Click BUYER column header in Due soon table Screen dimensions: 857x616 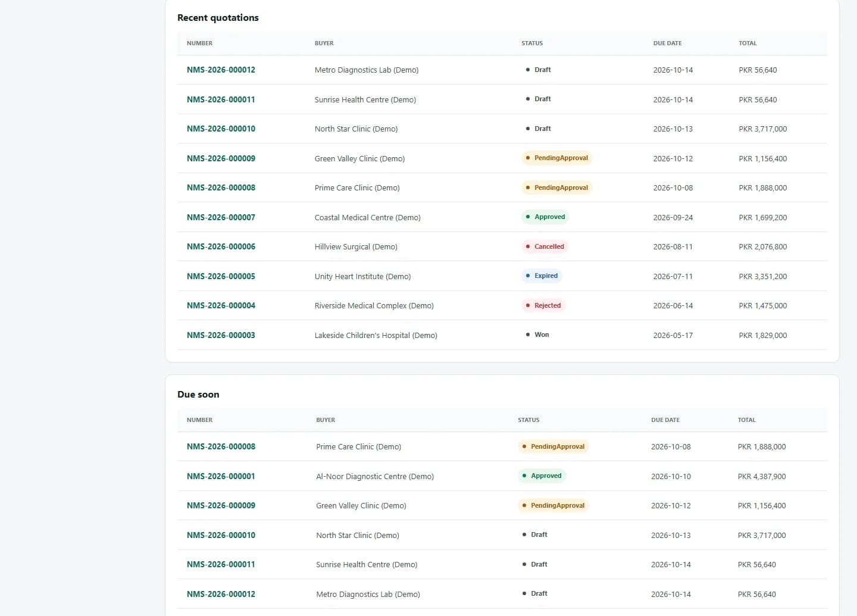[x=326, y=420]
